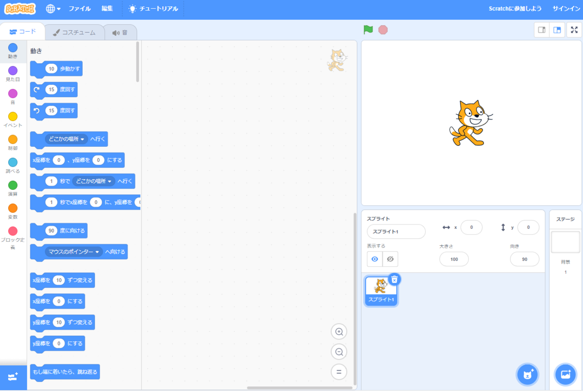Select the 調べる block category
The height and width of the screenshot is (392, 583).
13,166
